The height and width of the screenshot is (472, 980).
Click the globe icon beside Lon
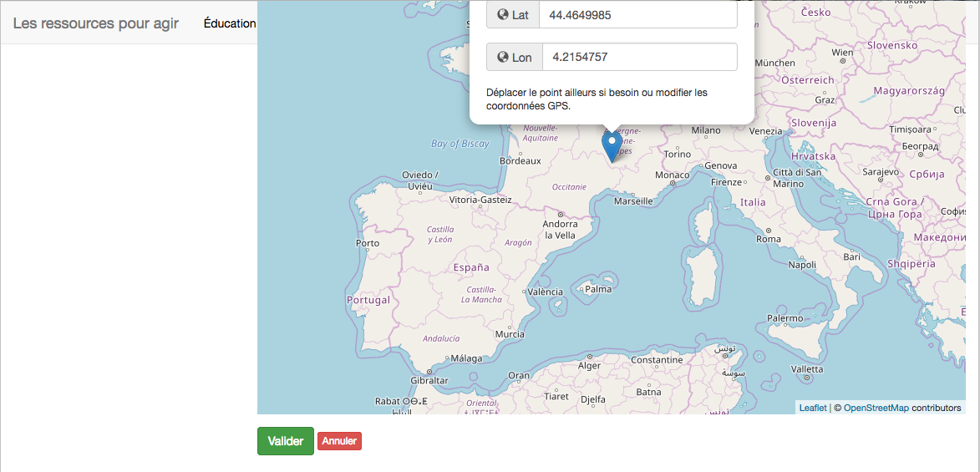502,57
